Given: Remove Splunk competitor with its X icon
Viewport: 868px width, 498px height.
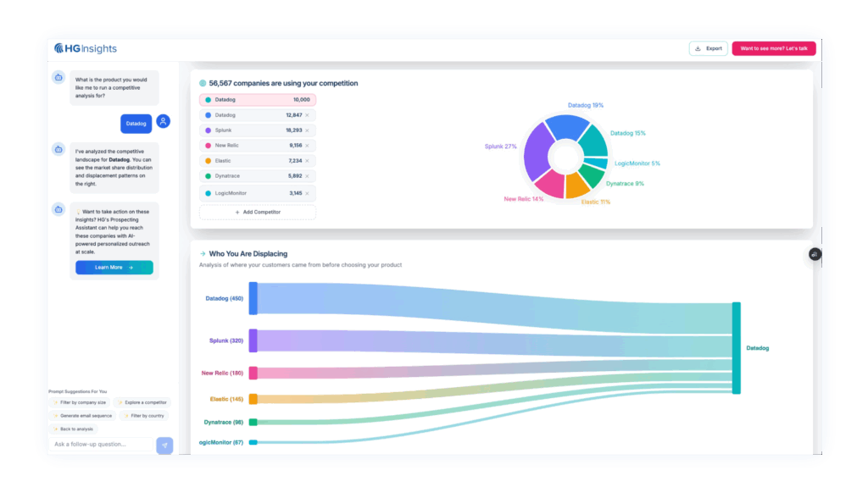Looking at the screenshot, I should (x=308, y=130).
